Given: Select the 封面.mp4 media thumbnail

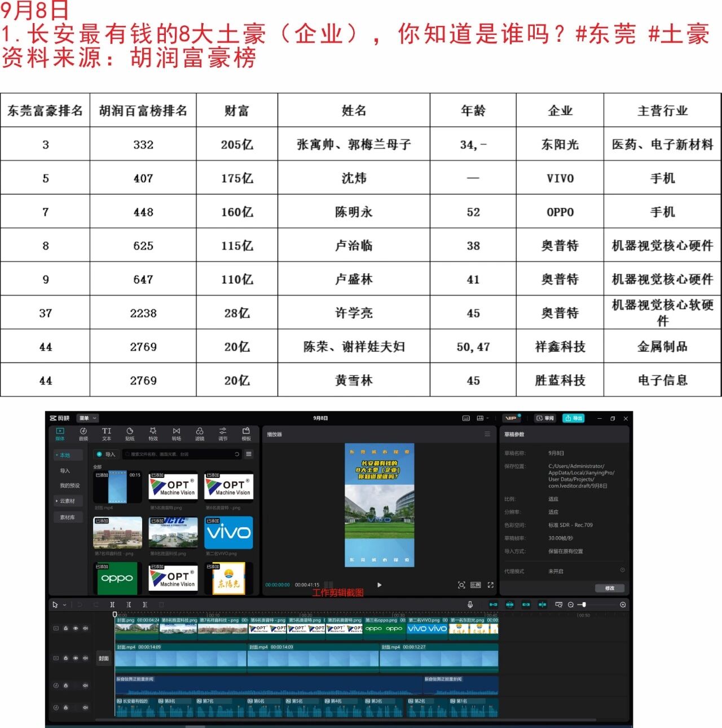Looking at the screenshot, I should tap(118, 486).
